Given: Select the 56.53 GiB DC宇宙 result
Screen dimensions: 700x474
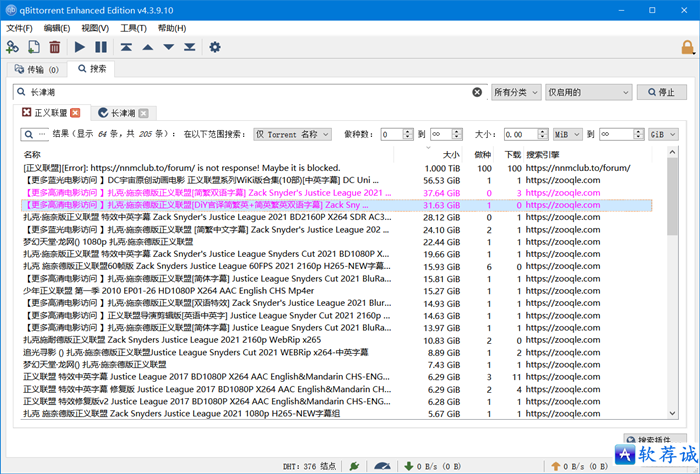Looking at the screenshot, I should [x=337, y=180].
